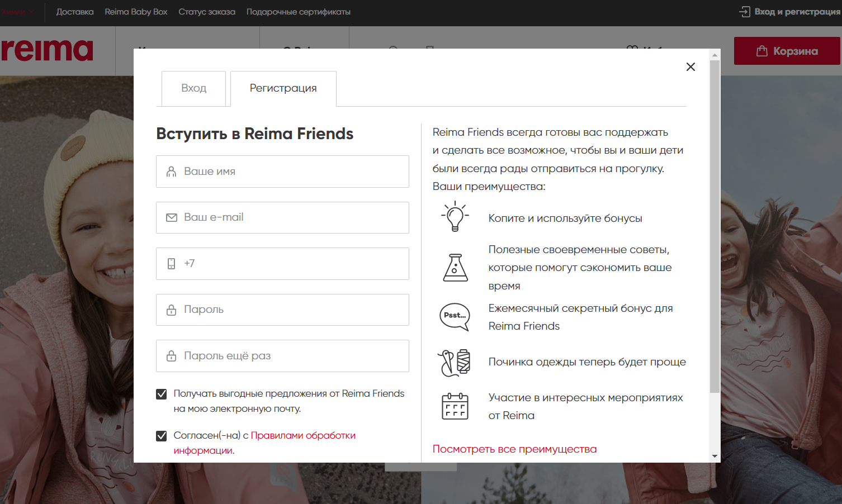The height and width of the screenshot is (504, 842).
Task: Open Статус заказа link
Action: click(x=207, y=12)
